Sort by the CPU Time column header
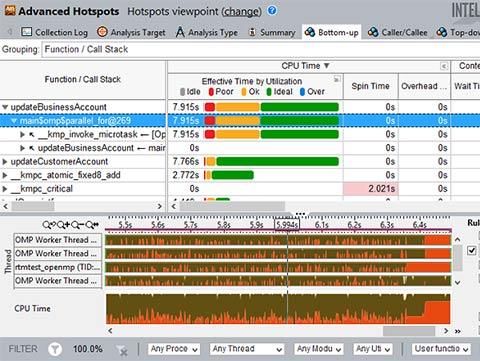480x361 pixels. [305, 66]
